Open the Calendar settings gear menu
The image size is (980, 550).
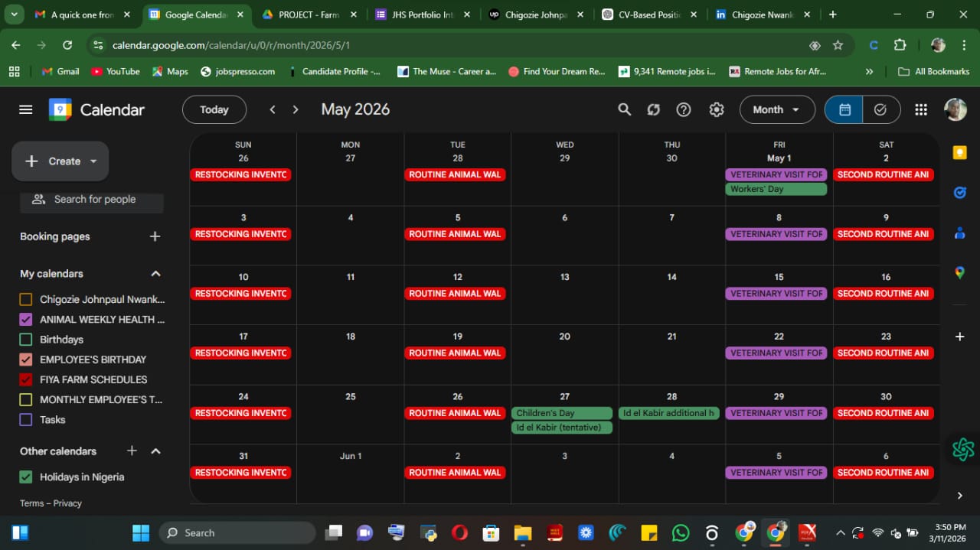point(716,109)
